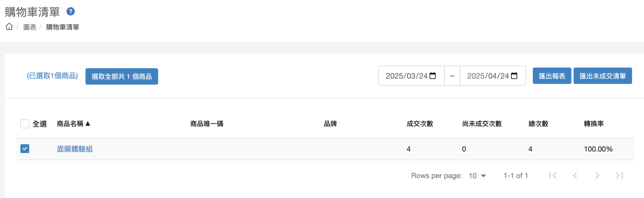Image resolution: width=644 pixels, height=198 pixels.
Task: Sort by 商品名稱 column arrow
Action: pyautogui.click(x=88, y=124)
